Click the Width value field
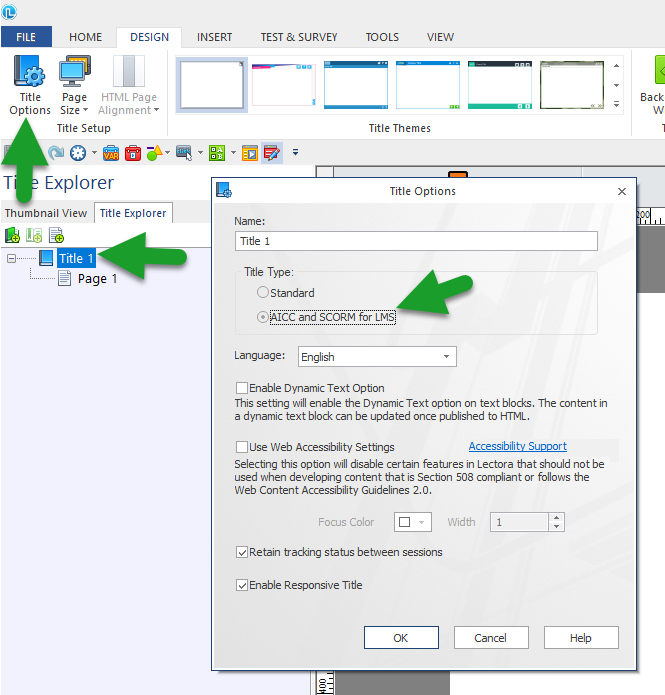This screenshot has height=695, width=665. [x=519, y=522]
